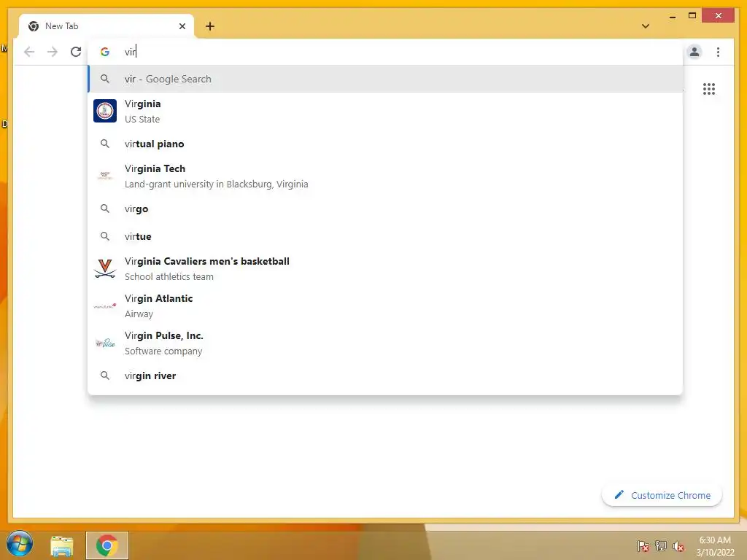
Task: Launch File Explorer from the taskbar
Action: point(62,545)
